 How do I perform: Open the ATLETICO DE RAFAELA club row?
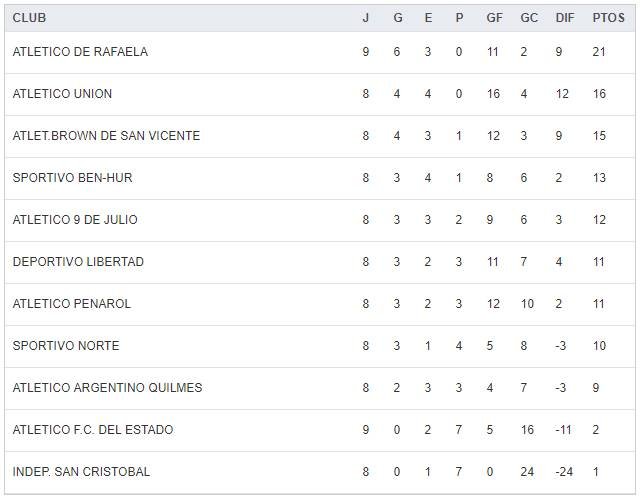[80, 52]
